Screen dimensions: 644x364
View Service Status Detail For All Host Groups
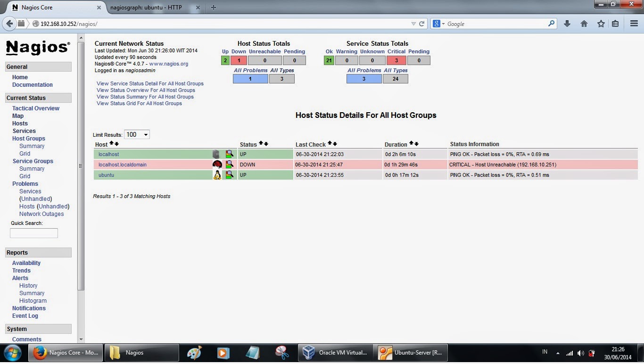pos(150,83)
